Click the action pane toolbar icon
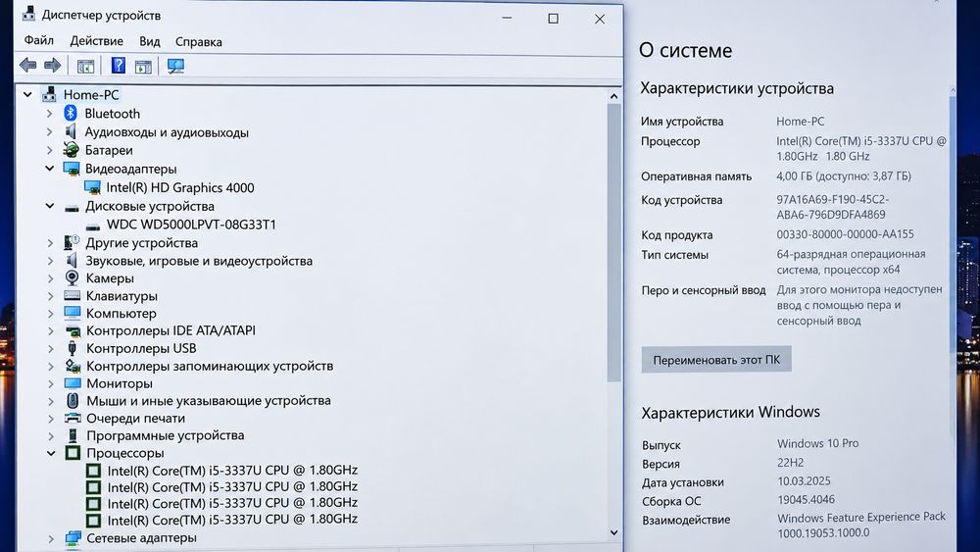 pos(143,66)
